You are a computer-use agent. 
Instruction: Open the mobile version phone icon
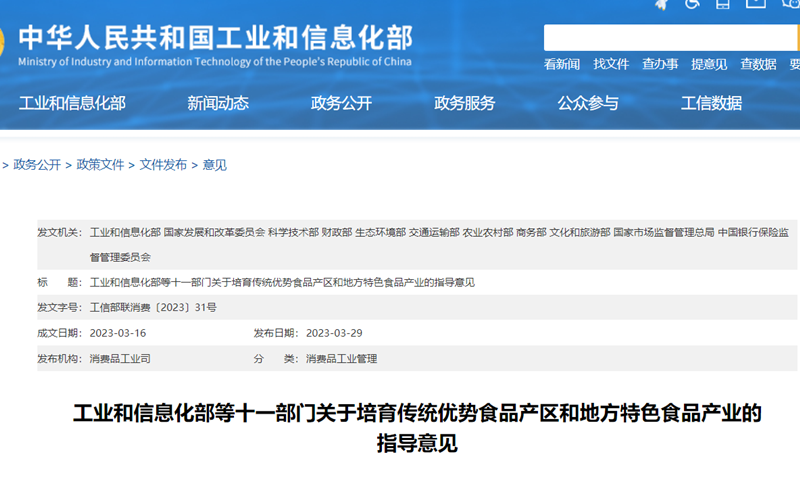click(x=722, y=4)
